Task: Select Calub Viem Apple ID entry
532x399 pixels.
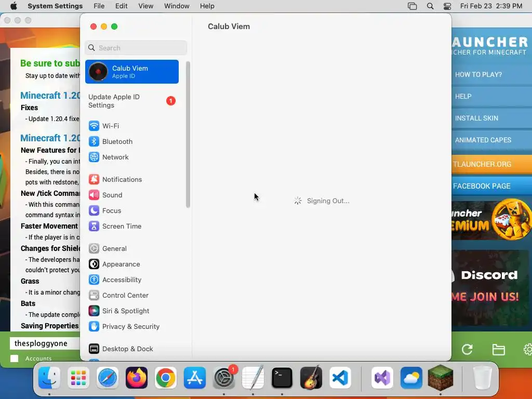Action: [x=131, y=72]
